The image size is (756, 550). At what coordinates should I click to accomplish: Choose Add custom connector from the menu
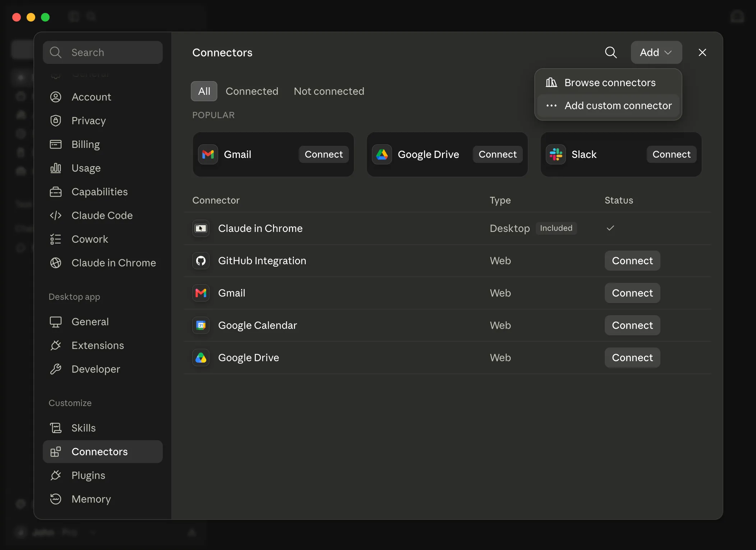608,106
